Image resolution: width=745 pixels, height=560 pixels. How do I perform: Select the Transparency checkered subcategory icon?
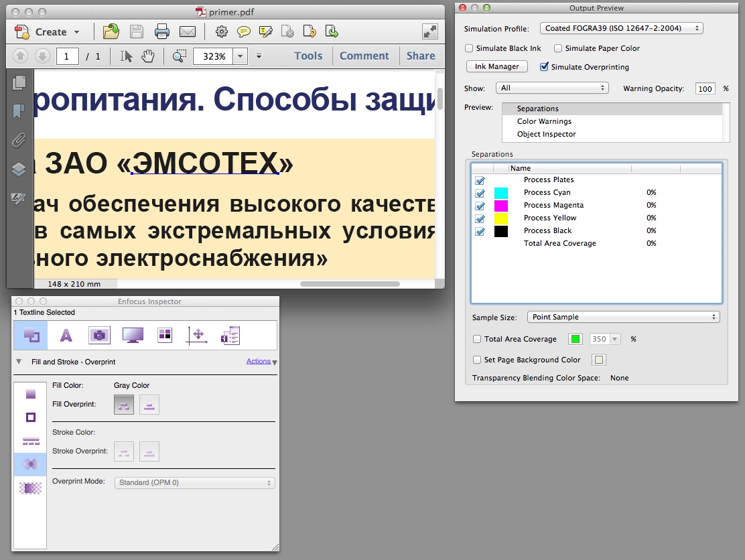30,488
